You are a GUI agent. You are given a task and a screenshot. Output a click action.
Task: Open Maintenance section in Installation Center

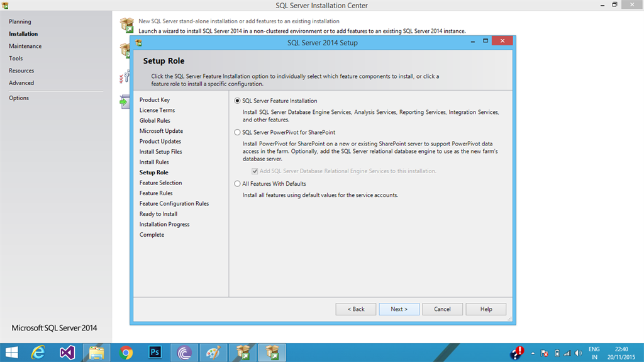pyautogui.click(x=25, y=46)
